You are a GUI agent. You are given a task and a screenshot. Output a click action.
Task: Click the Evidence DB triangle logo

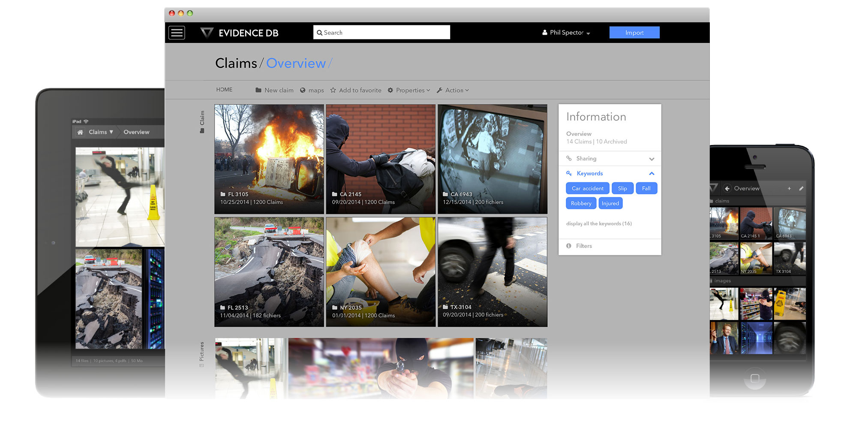click(x=207, y=33)
